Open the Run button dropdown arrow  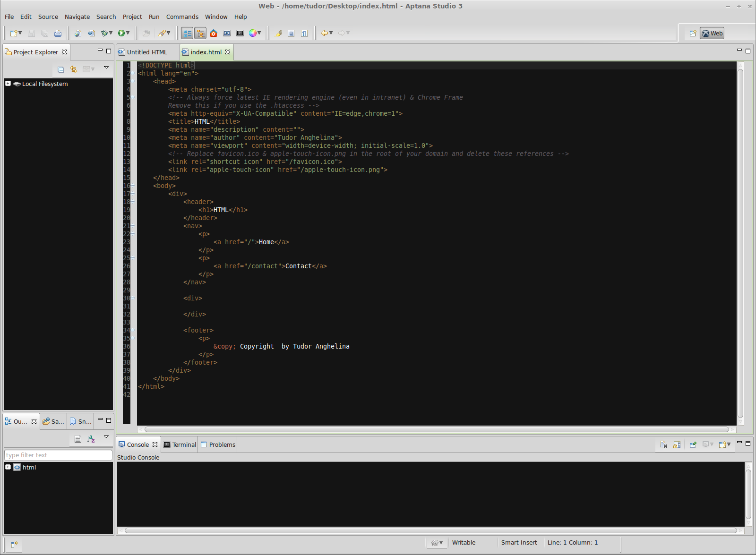128,33
